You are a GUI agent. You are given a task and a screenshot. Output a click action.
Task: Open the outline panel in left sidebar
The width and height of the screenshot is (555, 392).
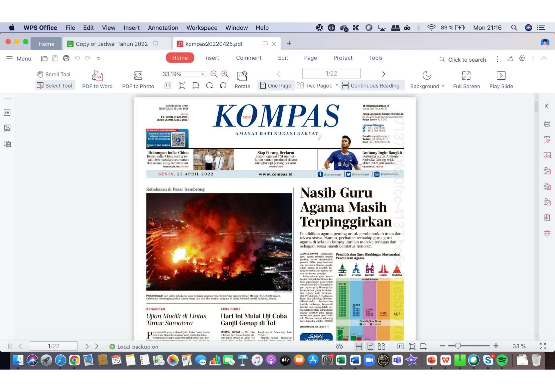click(7, 113)
